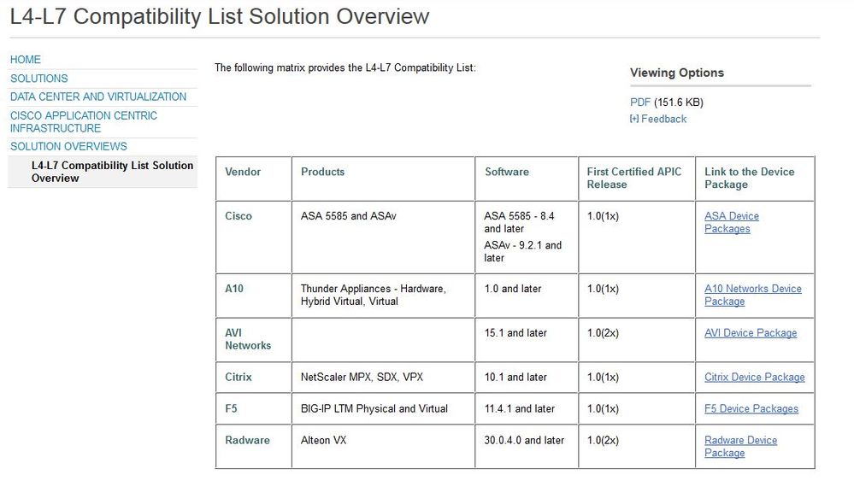Image resolution: width=854 pixels, height=504 pixels.
Task: Open ASA Device Packages link
Action: pos(731,222)
